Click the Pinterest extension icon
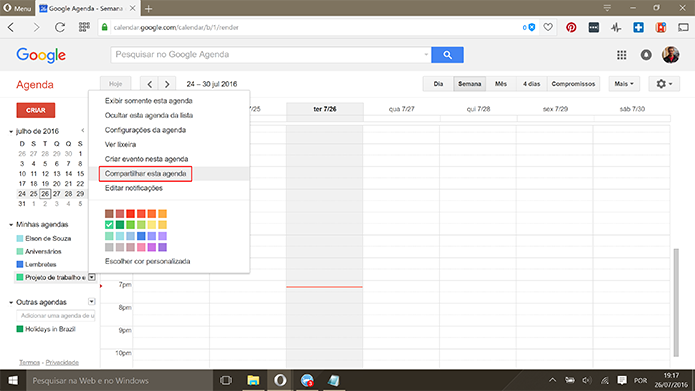 tap(571, 27)
